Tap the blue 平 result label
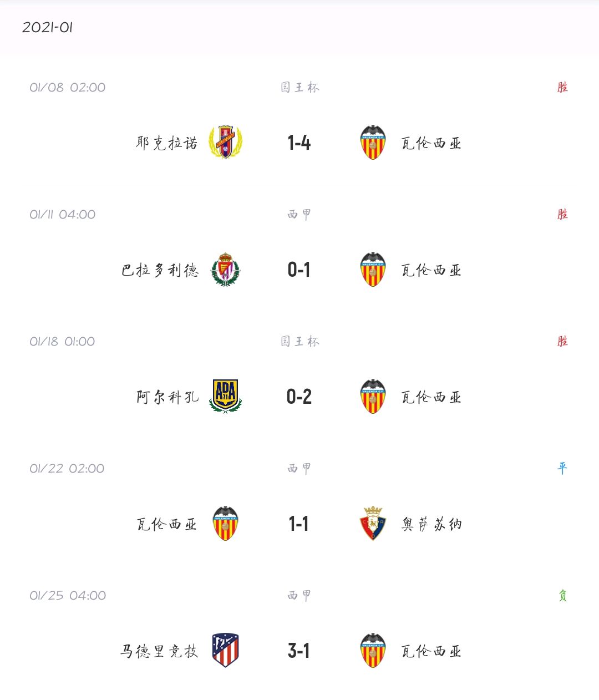 coord(562,469)
